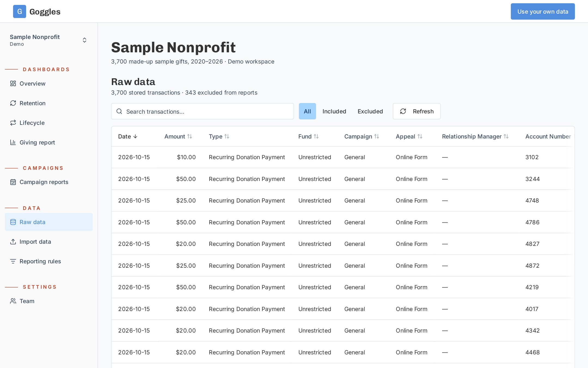Select account number 4219 cell
Image resolution: width=588 pixels, height=368 pixels.
coord(532,287)
